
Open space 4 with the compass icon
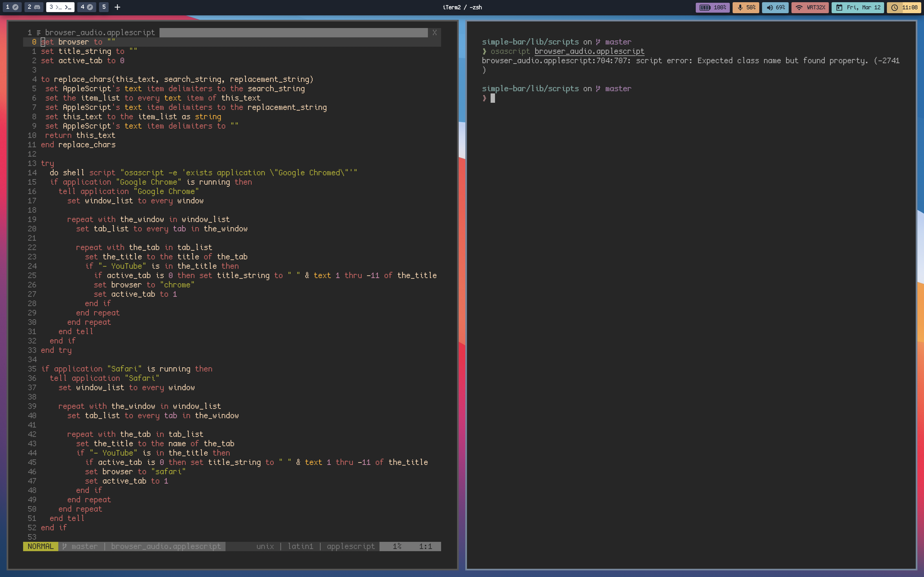(86, 7)
